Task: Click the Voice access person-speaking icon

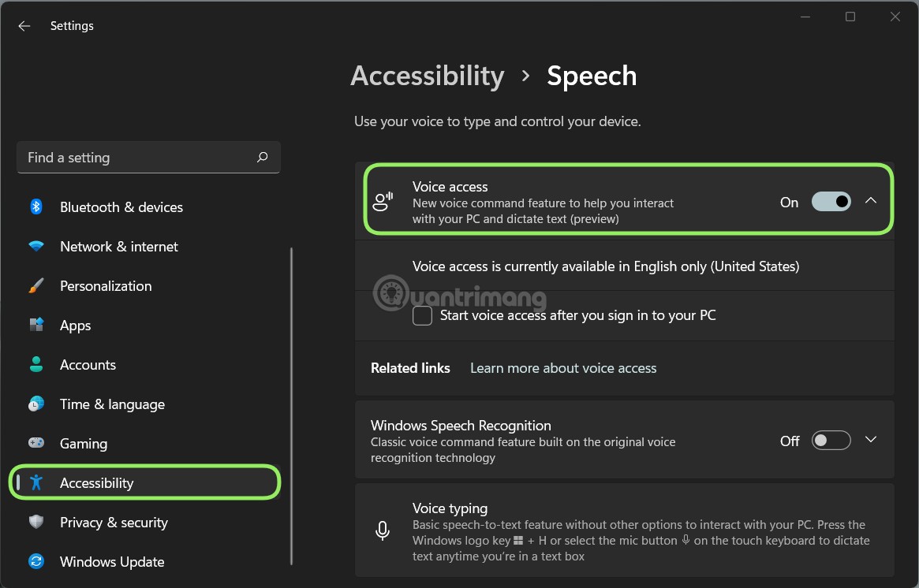Action: tap(383, 202)
